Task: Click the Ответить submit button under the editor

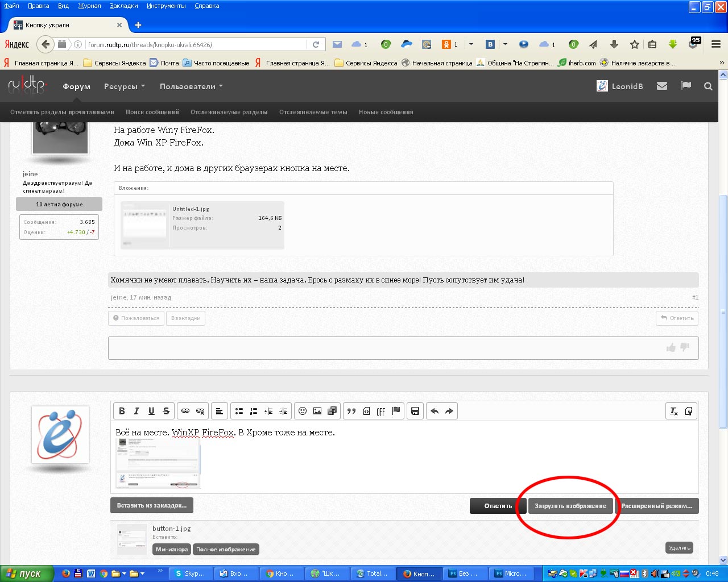Action: click(x=498, y=506)
